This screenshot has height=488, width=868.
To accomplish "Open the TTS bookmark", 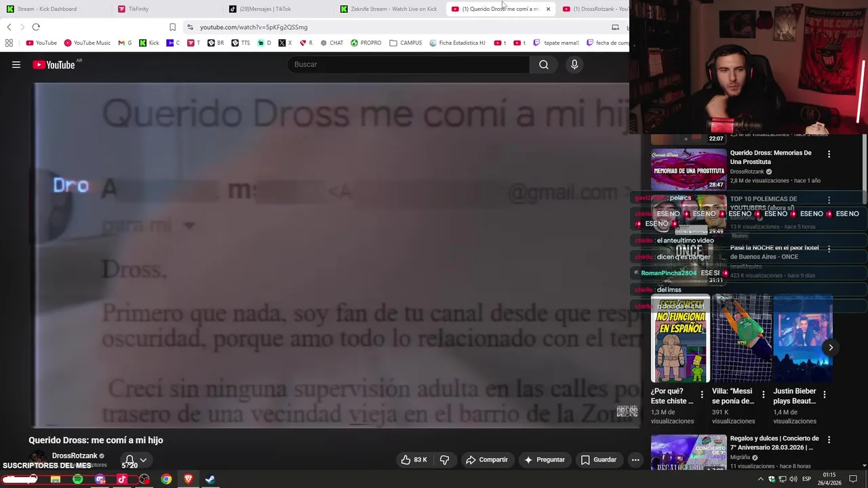I will pos(241,43).
